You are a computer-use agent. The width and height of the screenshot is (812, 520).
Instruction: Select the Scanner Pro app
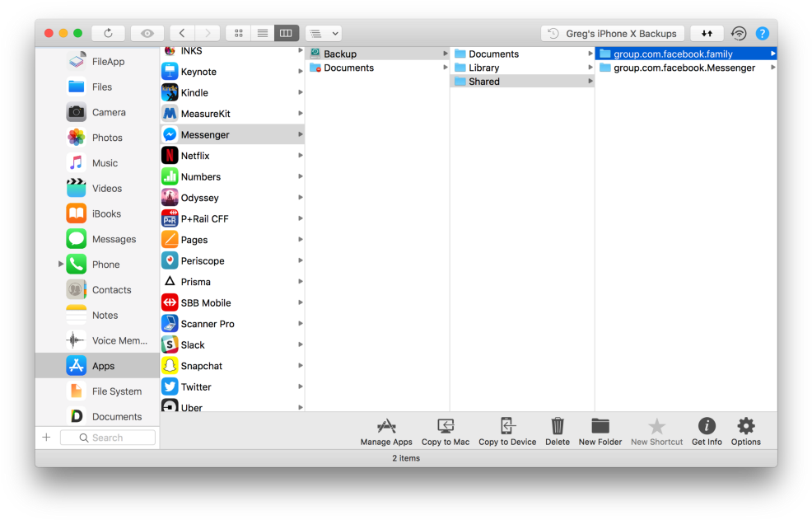232,324
